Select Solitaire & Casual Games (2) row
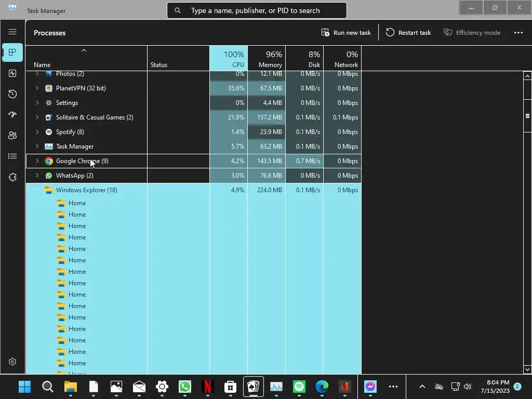 coord(193,117)
